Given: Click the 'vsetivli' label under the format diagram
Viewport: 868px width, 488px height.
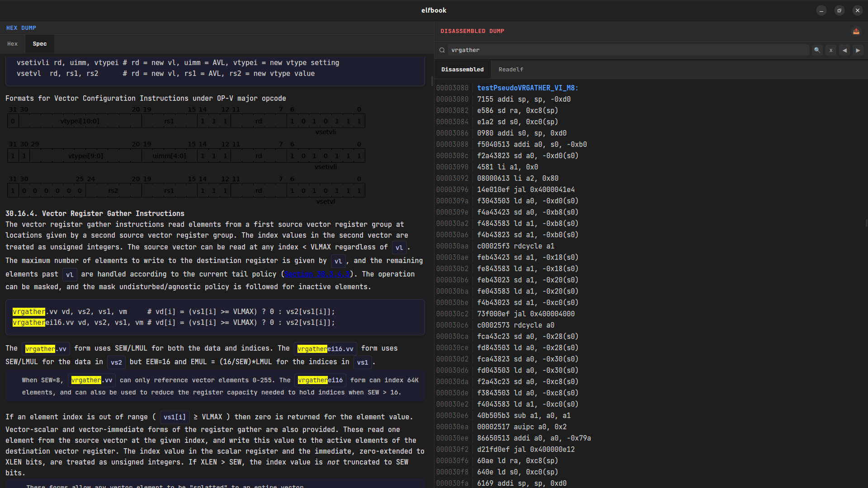Looking at the screenshot, I should [325, 167].
